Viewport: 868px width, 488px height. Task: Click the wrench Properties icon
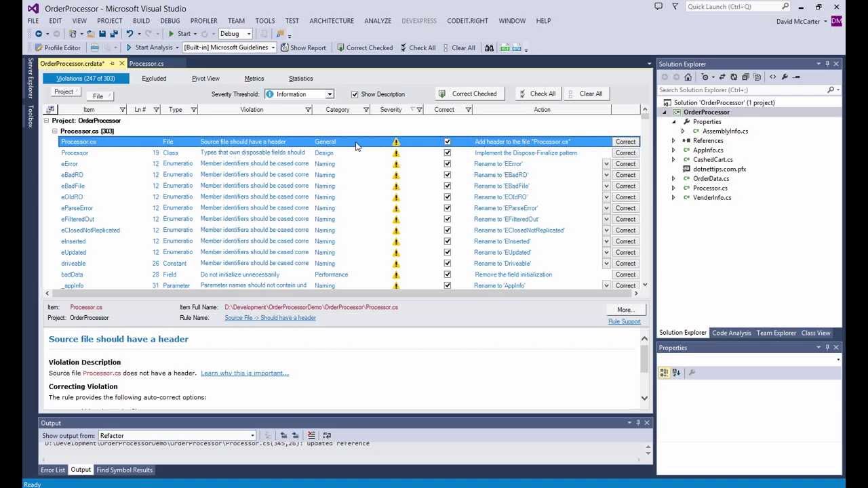click(785, 77)
